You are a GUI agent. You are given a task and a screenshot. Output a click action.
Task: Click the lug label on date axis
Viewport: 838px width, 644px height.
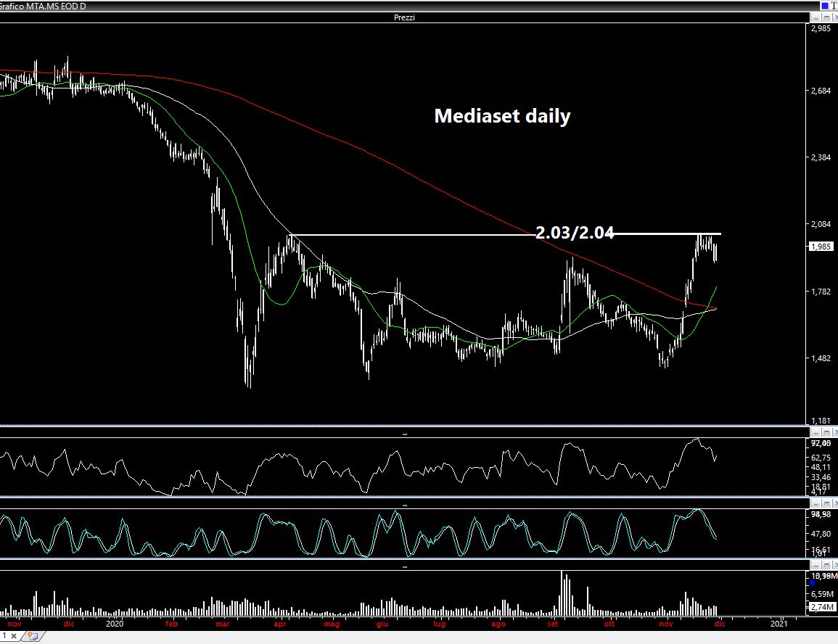point(439,624)
